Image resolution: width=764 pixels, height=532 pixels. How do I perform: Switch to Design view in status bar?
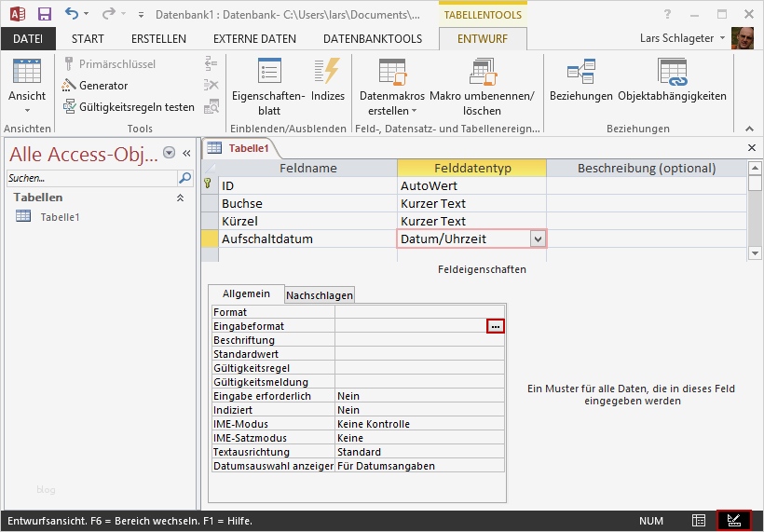tap(734, 521)
